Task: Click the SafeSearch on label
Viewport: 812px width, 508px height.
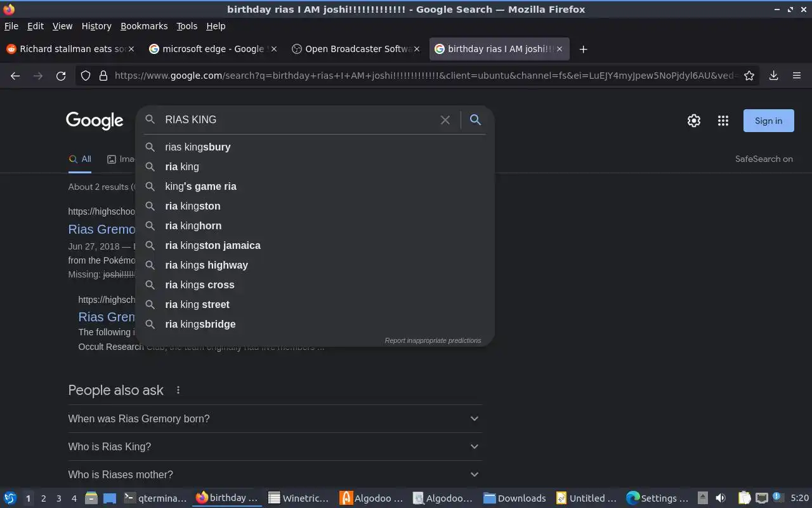Action: coord(764,159)
